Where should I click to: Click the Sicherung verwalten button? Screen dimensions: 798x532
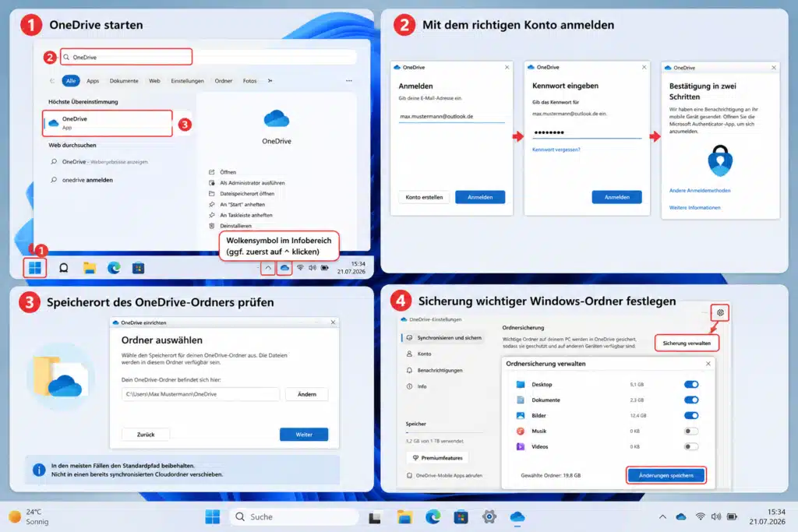[687, 344]
